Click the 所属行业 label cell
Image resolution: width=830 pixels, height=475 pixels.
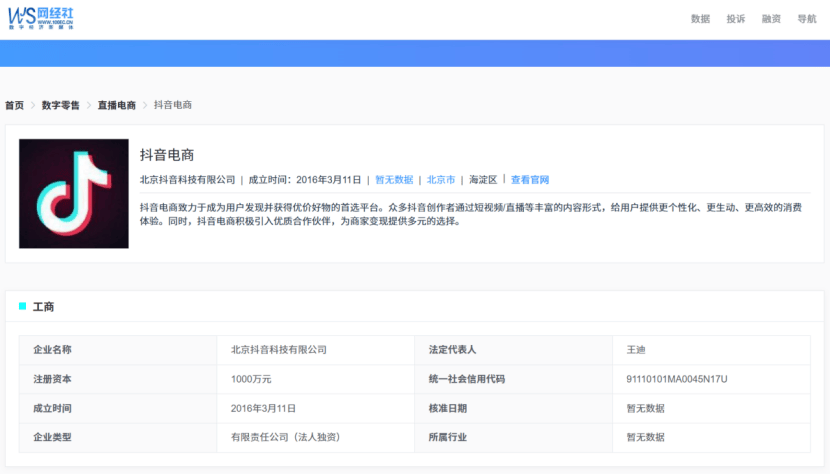[513, 437]
